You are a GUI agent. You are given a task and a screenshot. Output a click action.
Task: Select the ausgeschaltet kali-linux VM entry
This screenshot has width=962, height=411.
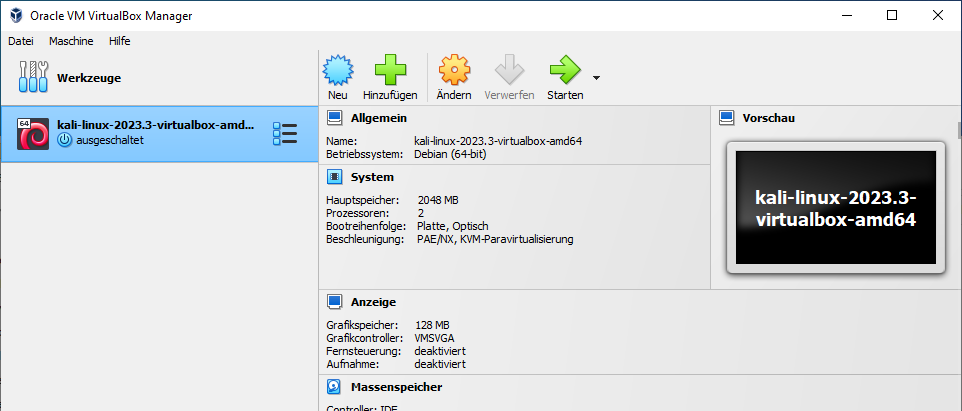(x=150, y=133)
